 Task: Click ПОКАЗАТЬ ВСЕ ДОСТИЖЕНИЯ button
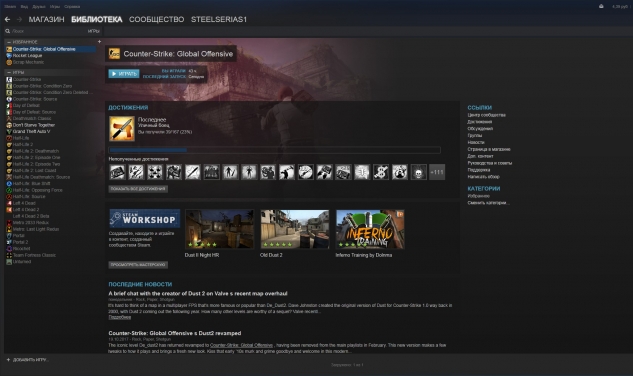138,189
